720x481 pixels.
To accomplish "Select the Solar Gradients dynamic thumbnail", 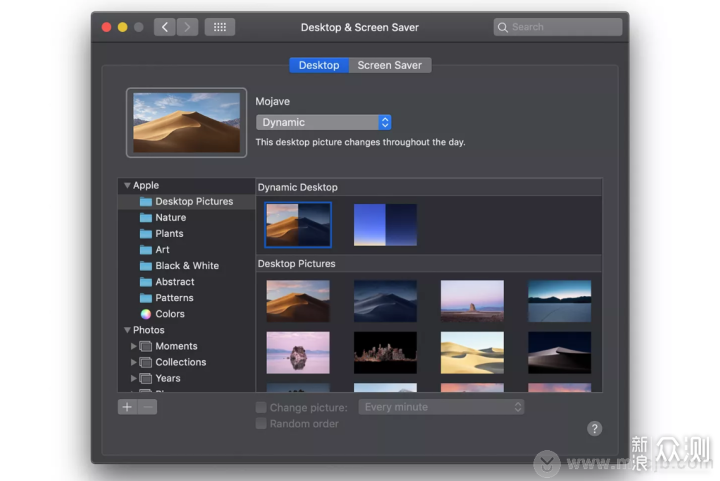I will tap(385, 225).
